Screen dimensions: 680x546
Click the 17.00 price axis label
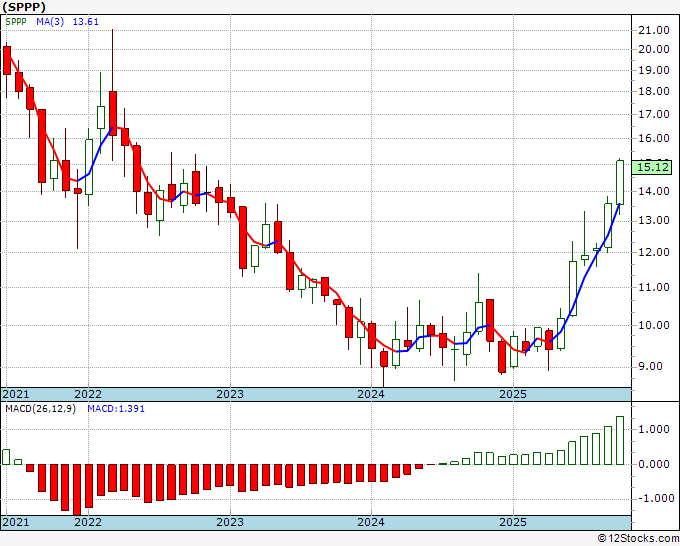point(654,114)
